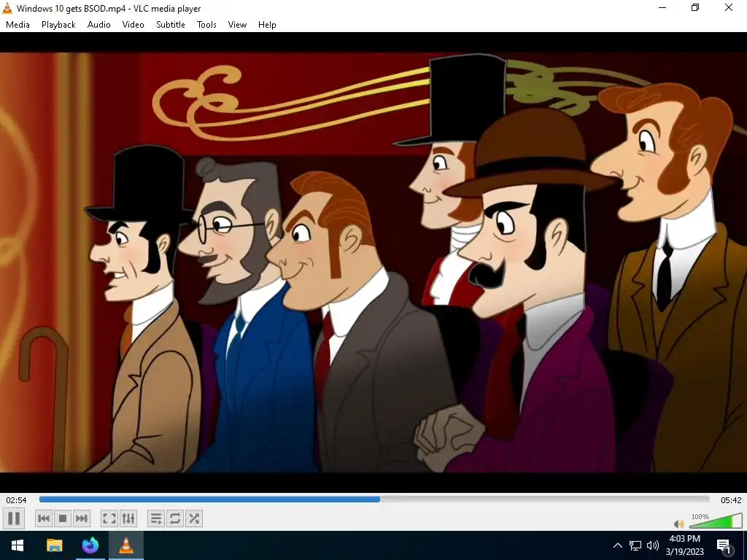Click the video display area
Viewport: 747px width, 560px height.
click(x=373, y=262)
